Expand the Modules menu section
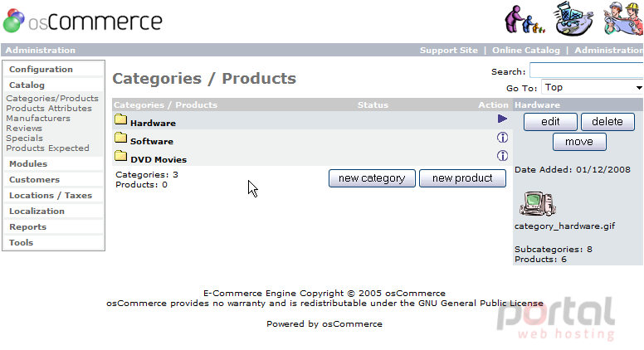 pos(28,163)
